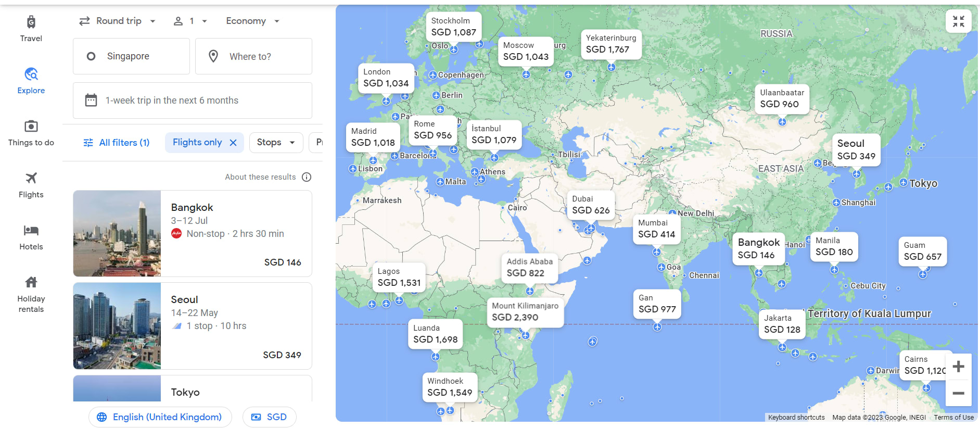The height and width of the screenshot is (428, 980).
Task: Collapse the map with fullscreen exit icon
Action: 959,21
